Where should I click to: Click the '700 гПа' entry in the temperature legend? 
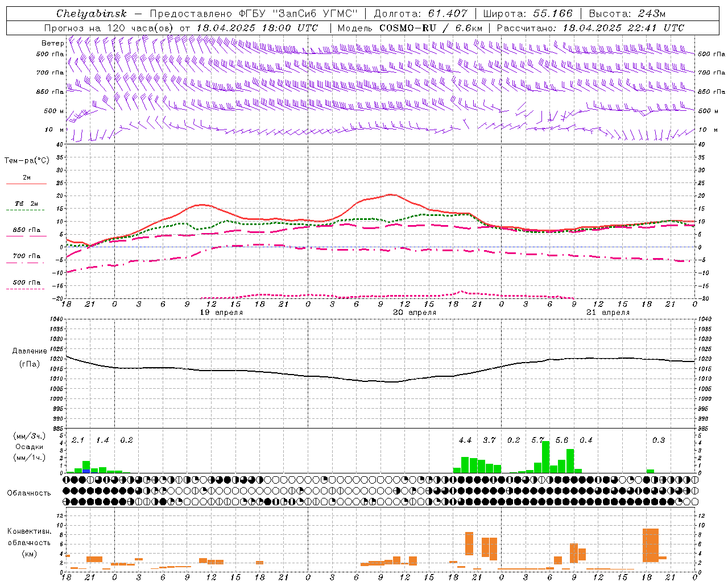tap(27, 256)
